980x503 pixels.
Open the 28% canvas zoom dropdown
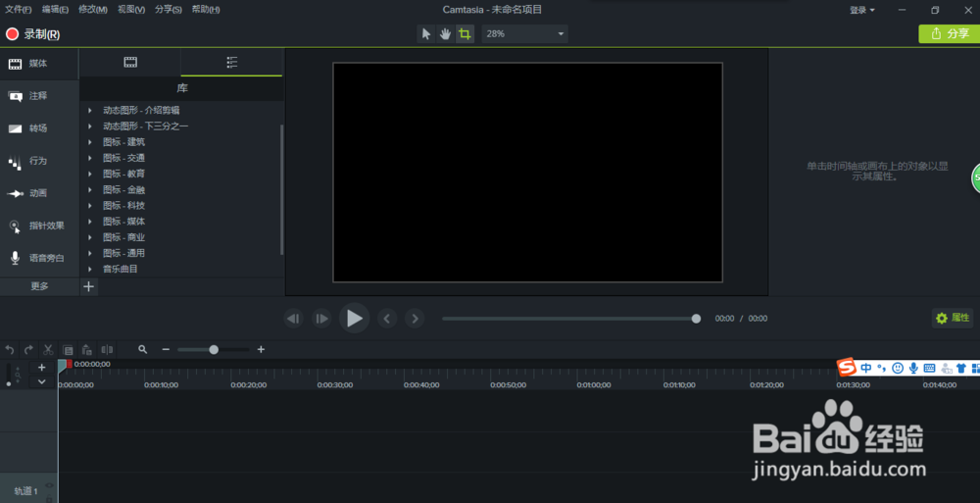[x=524, y=33]
